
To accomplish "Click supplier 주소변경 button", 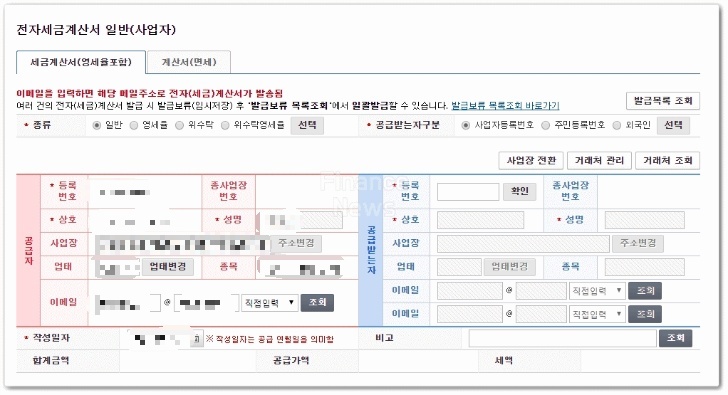I will click(296, 243).
